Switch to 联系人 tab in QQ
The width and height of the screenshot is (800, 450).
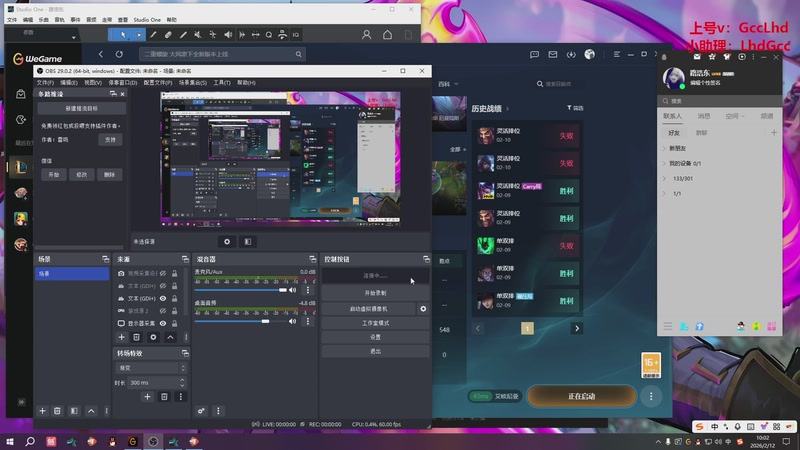(672, 116)
